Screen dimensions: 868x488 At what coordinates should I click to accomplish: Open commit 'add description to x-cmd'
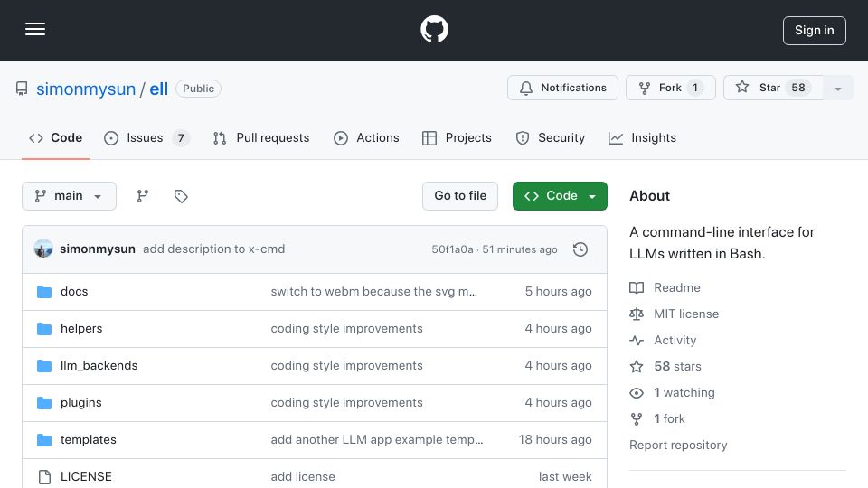pyautogui.click(x=213, y=249)
